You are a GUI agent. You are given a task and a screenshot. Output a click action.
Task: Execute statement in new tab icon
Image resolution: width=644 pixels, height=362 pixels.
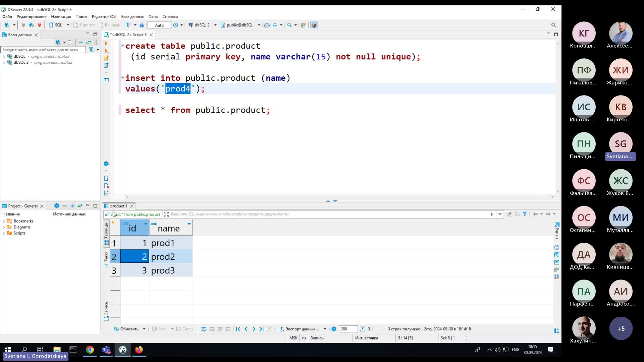coord(106,51)
